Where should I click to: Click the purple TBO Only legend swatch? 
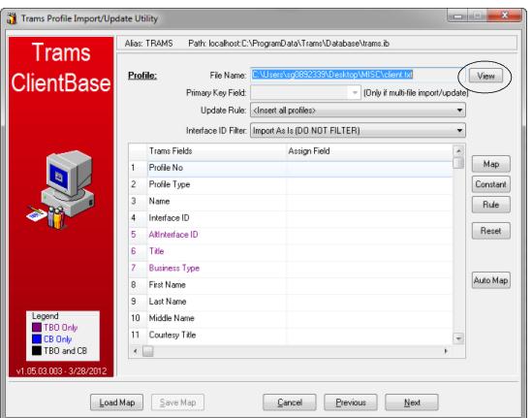point(36,328)
